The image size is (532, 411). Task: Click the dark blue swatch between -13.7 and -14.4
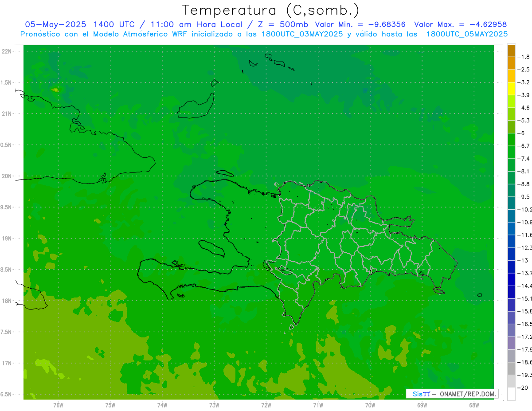click(511, 279)
